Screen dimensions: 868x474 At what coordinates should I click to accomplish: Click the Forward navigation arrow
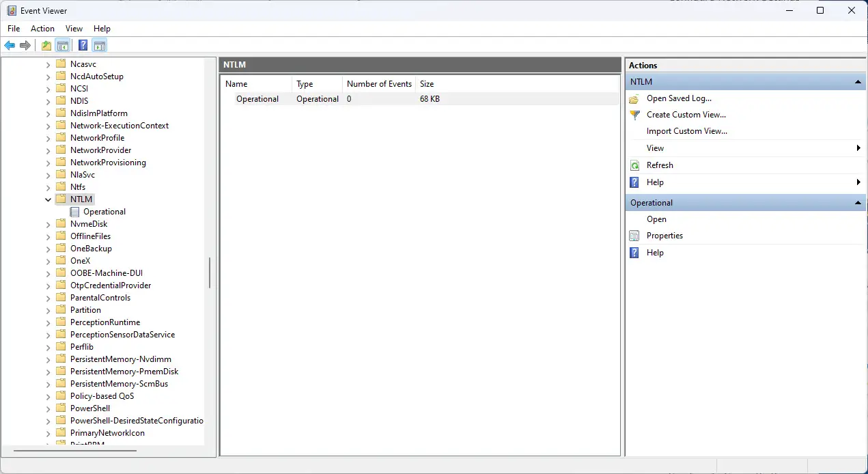click(x=26, y=45)
